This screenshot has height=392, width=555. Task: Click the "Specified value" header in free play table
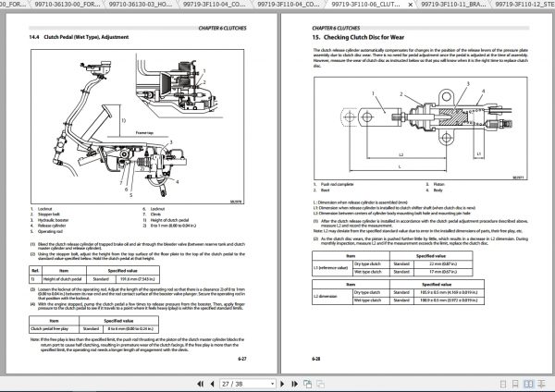click(118, 321)
